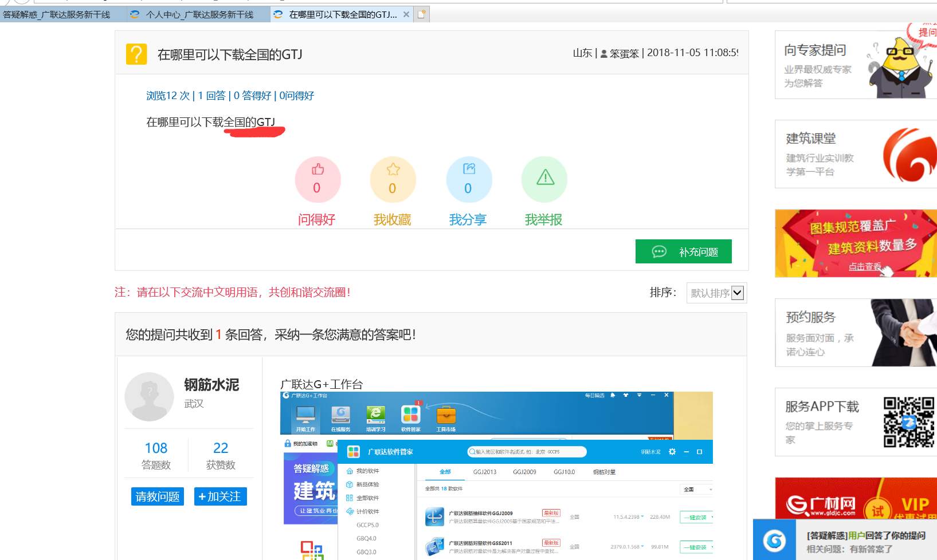This screenshot has height=560, width=937.
Task: Click the 钢筋水泥 user avatar
Action: 149,397
